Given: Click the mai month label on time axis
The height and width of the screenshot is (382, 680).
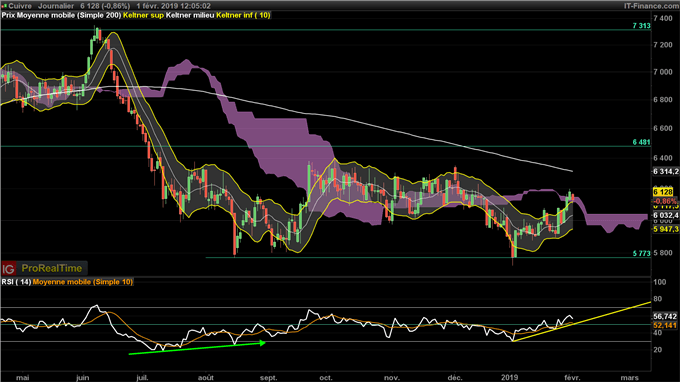Looking at the screenshot, I should tap(23, 378).
